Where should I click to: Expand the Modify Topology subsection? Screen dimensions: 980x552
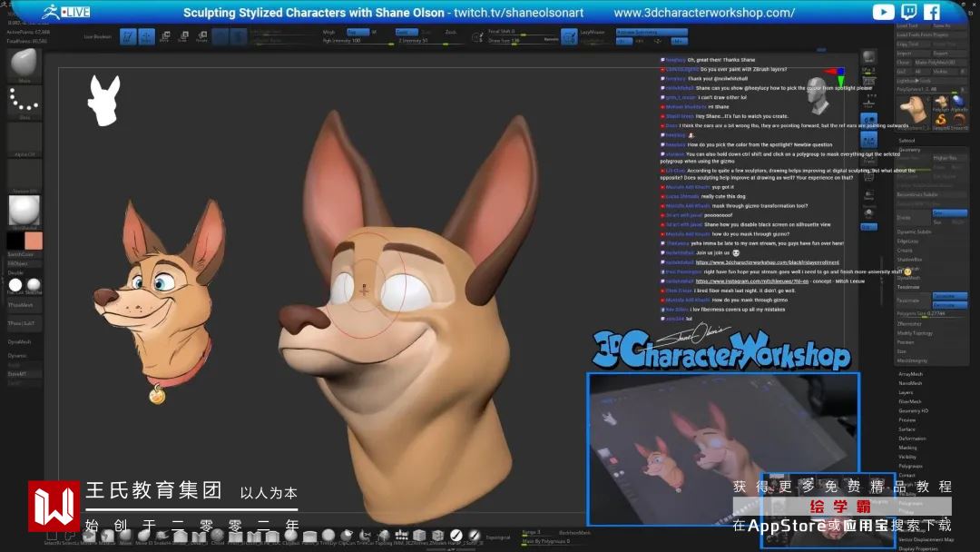point(915,333)
